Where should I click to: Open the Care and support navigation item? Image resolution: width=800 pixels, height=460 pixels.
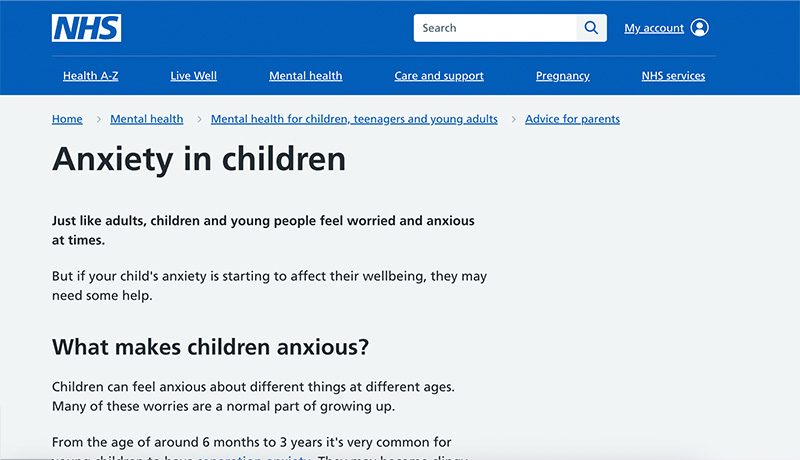(x=439, y=76)
